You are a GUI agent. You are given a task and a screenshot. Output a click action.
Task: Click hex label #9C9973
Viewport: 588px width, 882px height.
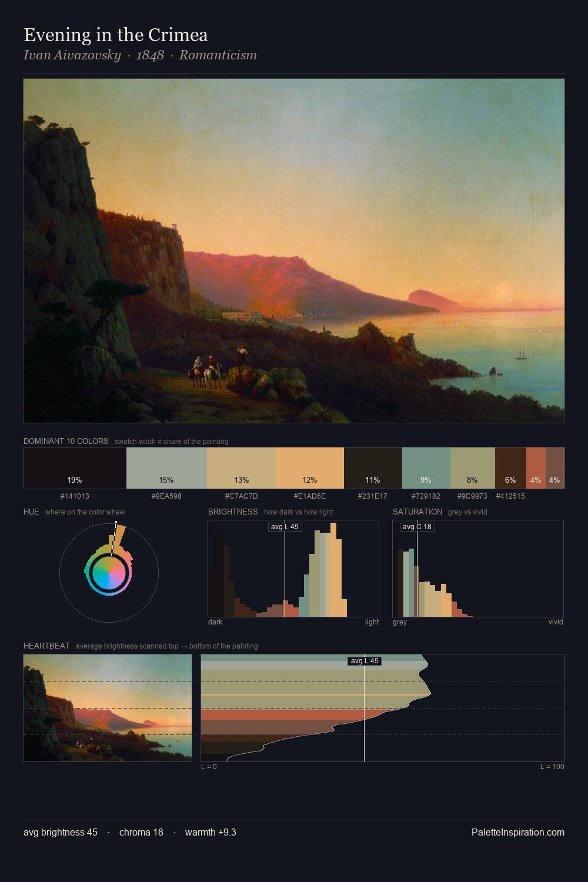coord(472,496)
